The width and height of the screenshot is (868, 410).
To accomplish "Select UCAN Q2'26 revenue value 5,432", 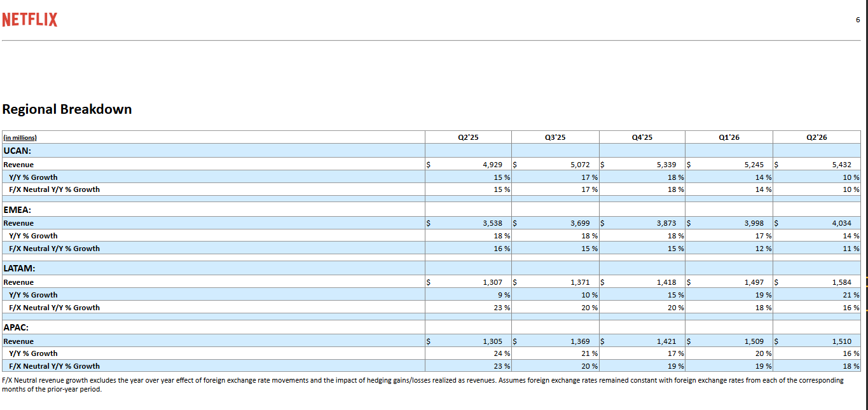I will click(x=841, y=165).
